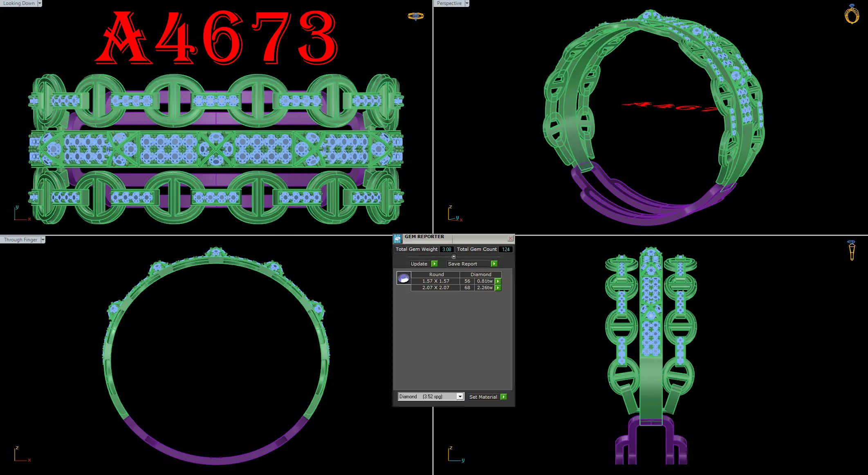
Task: Click the Total Gem Weight value 3.08
Action: pos(447,249)
